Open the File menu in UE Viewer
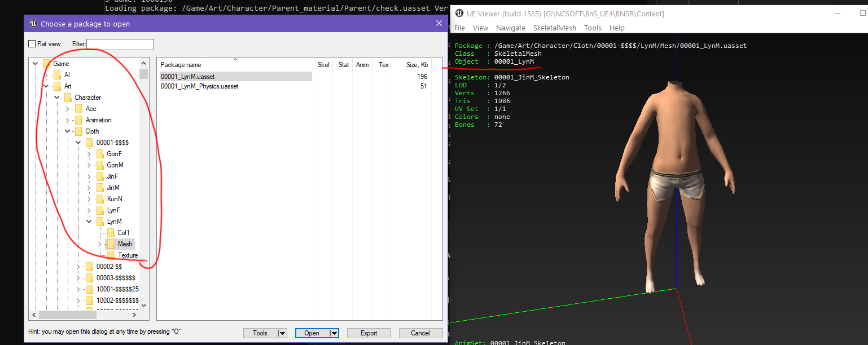Screen dimensions: 868x345 click(x=459, y=28)
